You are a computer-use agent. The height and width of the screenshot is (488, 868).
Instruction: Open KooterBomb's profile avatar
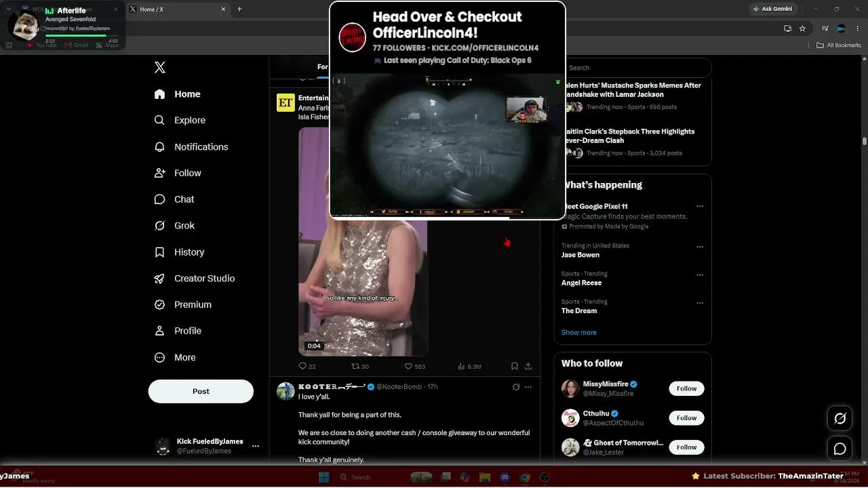click(x=285, y=391)
